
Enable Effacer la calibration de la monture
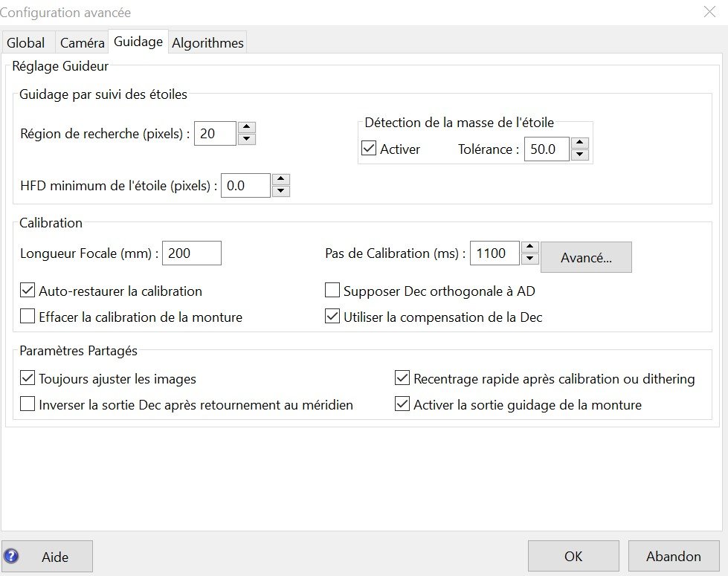coord(28,317)
